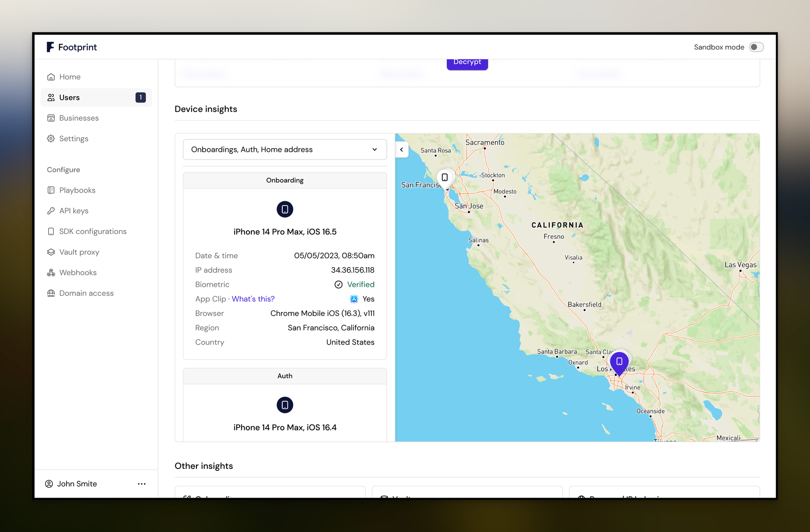
Task: Expand Onboardings, Auth, Home address dropdown
Action: 285,150
